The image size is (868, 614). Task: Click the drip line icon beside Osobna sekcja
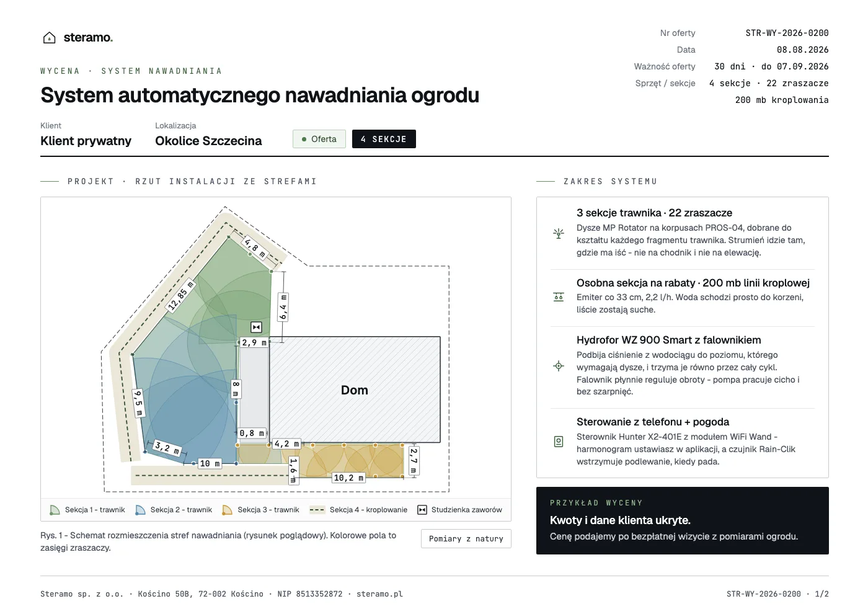559,297
